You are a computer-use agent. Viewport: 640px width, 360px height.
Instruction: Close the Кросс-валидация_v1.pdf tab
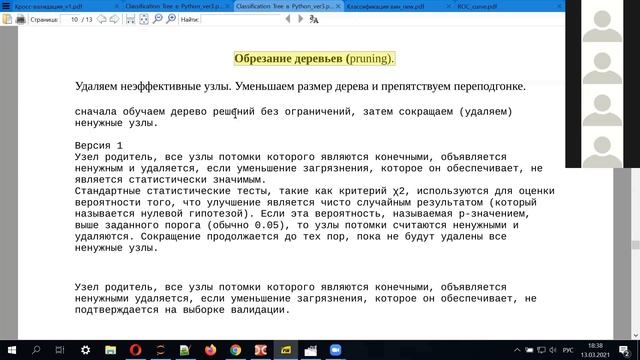(116, 7)
